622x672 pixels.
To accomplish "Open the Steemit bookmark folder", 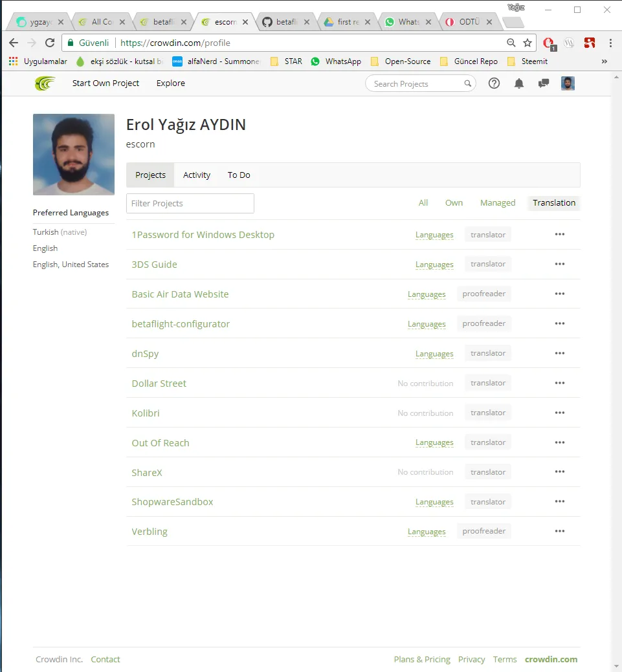I will point(528,61).
